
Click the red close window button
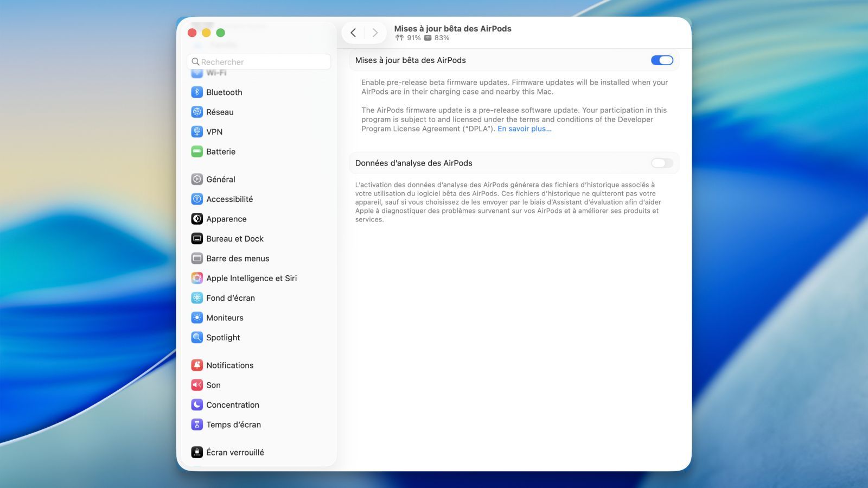192,33
